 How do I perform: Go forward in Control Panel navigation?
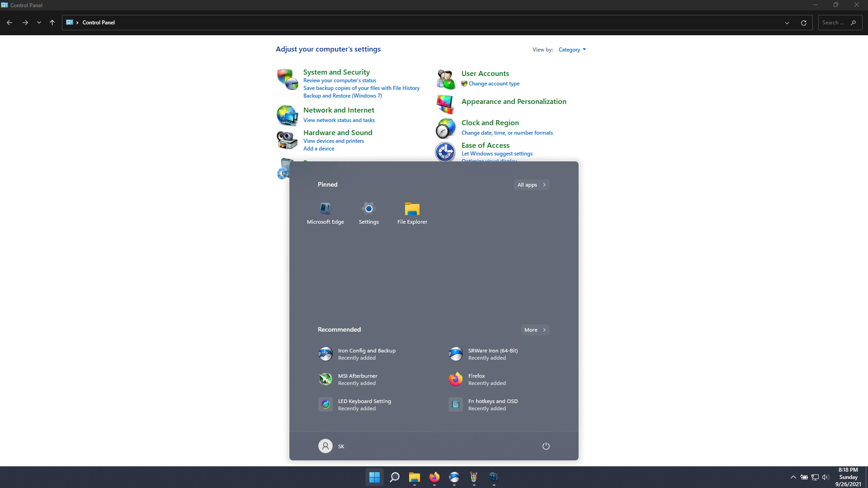25,23
